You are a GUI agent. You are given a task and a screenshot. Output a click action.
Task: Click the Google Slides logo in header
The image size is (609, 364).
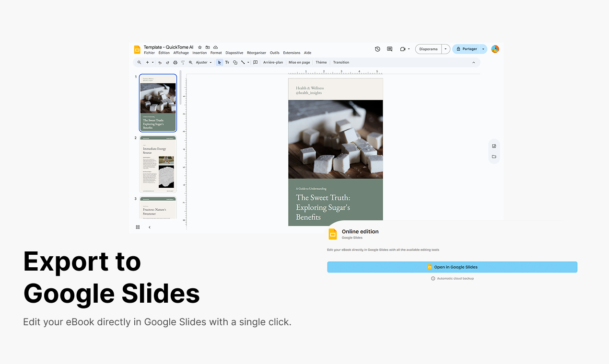137,49
